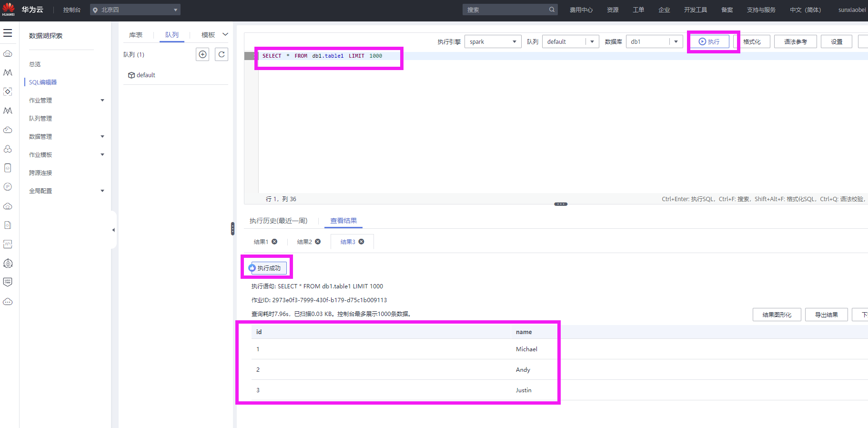Switch to the 模板 tab
Viewport: 868px width, 428px height.
(x=208, y=35)
